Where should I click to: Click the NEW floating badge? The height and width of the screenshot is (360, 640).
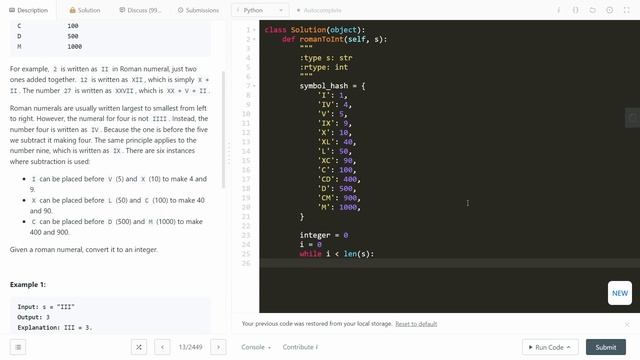(620, 293)
